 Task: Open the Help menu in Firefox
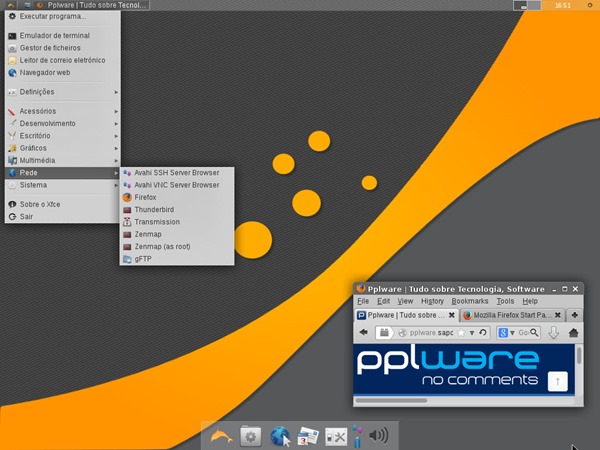pos(530,301)
